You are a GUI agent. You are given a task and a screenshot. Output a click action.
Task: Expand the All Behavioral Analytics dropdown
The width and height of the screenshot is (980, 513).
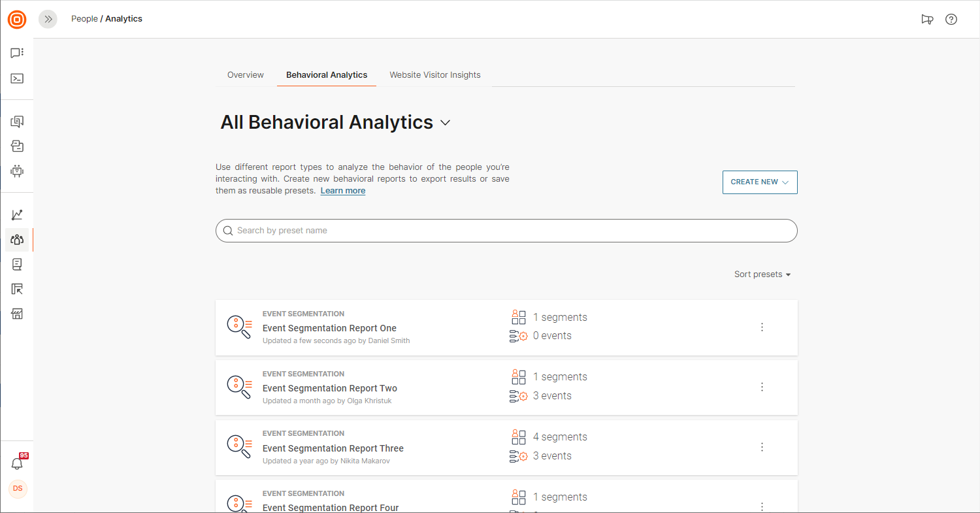446,123
